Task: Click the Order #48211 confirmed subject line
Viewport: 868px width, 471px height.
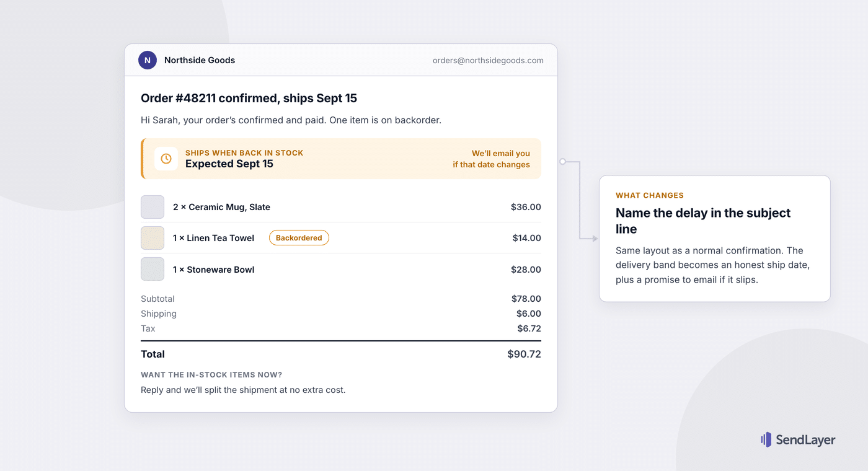Action: pos(249,98)
